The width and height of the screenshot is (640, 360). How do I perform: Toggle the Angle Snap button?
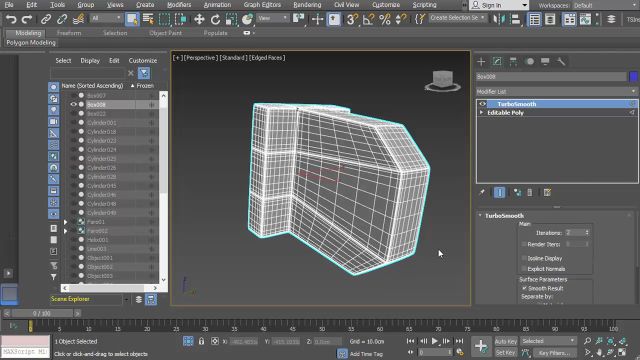tap(369, 19)
